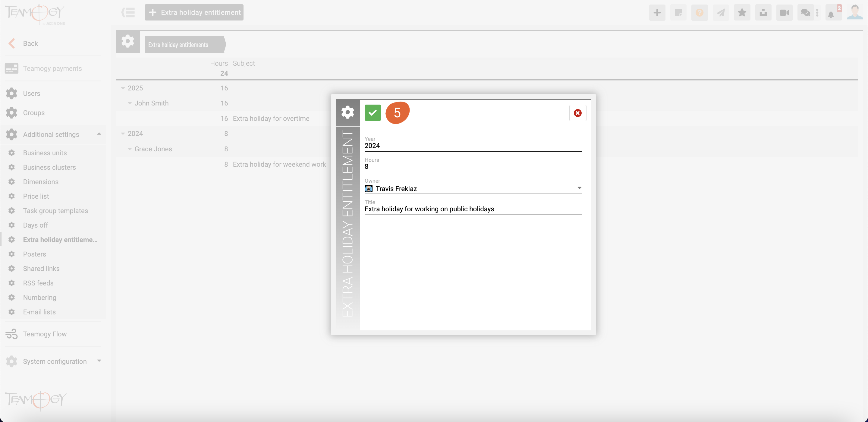Image resolution: width=868 pixels, height=422 pixels.
Task: Open Shared links
Action: (41, 269)
